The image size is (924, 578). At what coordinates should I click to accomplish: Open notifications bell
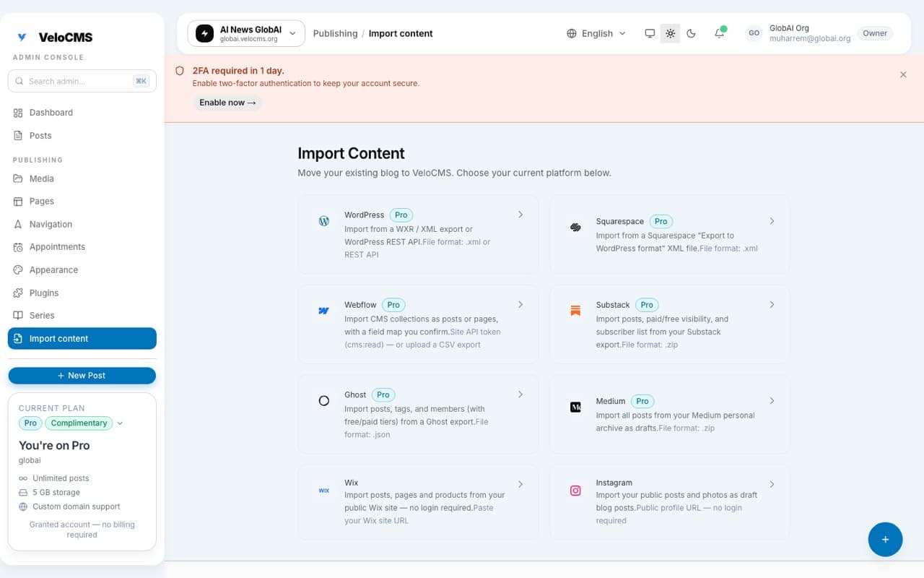[x=720, y=33]
